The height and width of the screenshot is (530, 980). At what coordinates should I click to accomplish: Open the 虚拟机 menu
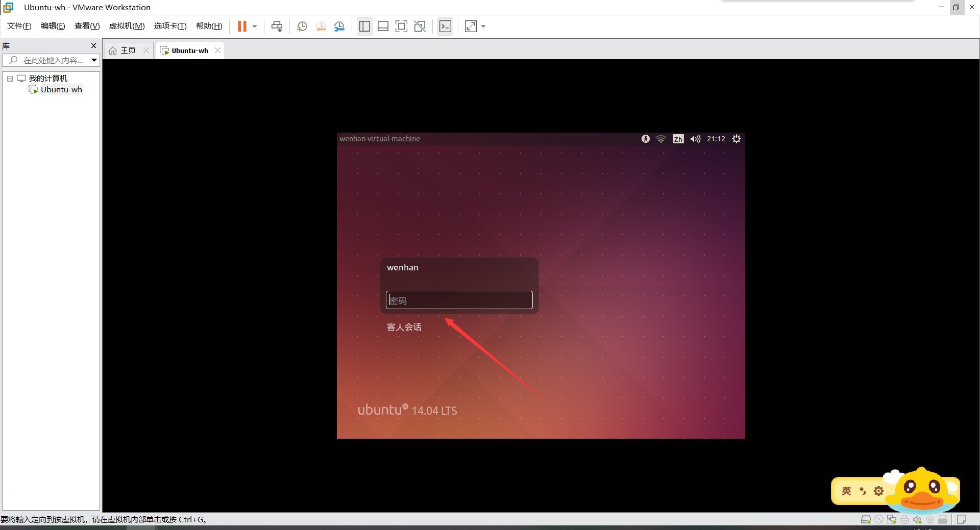tap(127, 26)
